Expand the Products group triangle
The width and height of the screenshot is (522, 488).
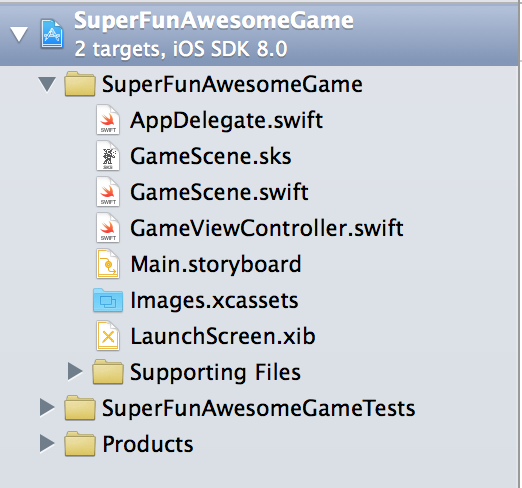(47, 443)
